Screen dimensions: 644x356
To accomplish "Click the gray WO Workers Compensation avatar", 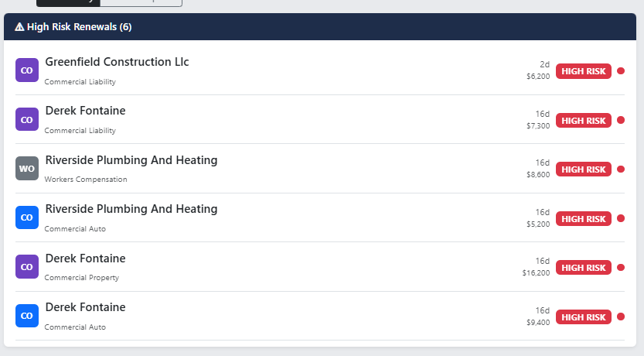I will pyautogui.click(x=27, y=169).
